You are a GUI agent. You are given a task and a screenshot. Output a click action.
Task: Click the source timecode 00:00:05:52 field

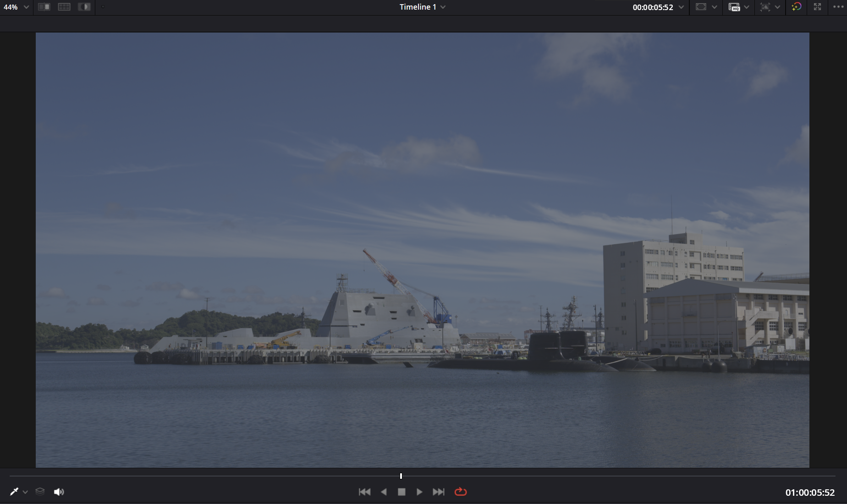(653, 7)
